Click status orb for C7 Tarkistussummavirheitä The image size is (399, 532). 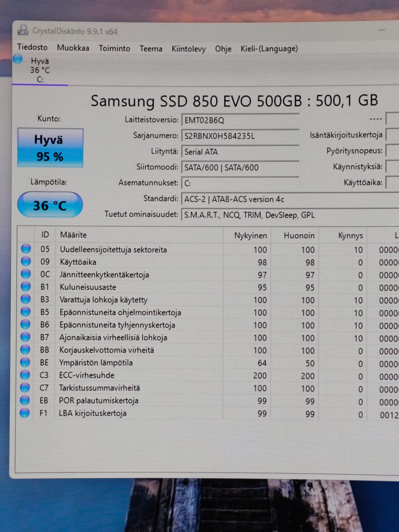click(x=25, y=387)
